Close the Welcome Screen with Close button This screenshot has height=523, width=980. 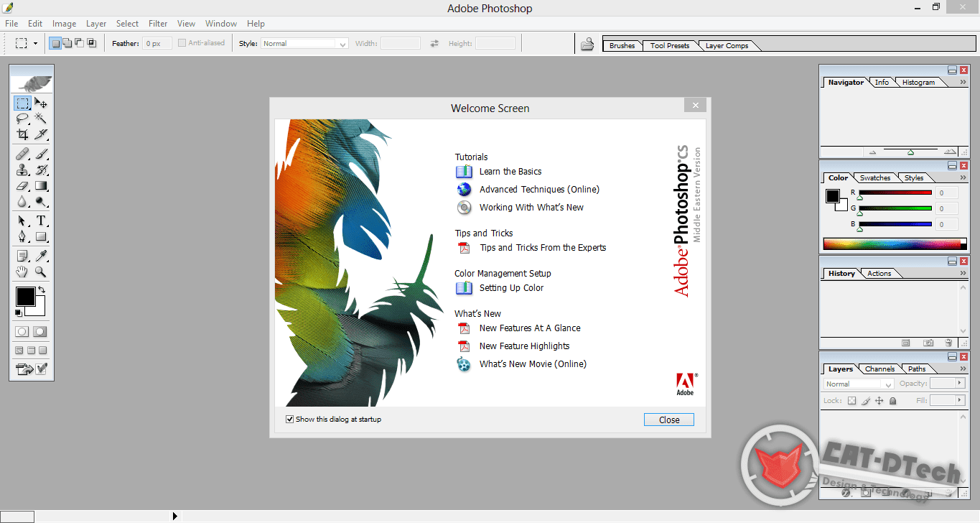(x=669, y=420)
